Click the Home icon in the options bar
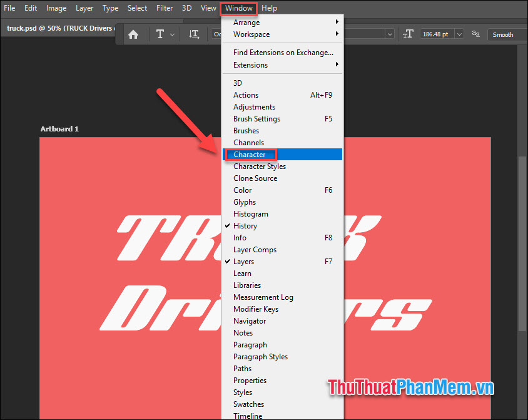 (133, 34)
